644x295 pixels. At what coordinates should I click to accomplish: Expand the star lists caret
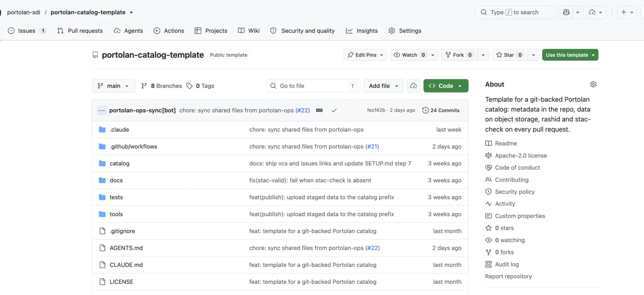pos(534,55)
